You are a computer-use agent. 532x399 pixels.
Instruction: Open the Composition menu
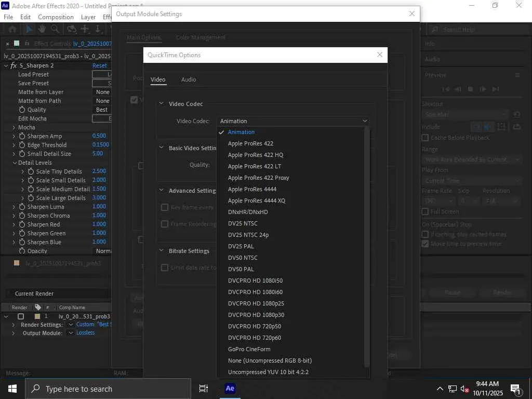(x=56, y=17)
